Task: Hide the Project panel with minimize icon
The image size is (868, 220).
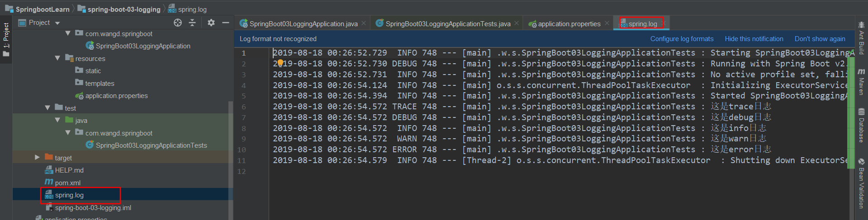Action: (226, 23)
